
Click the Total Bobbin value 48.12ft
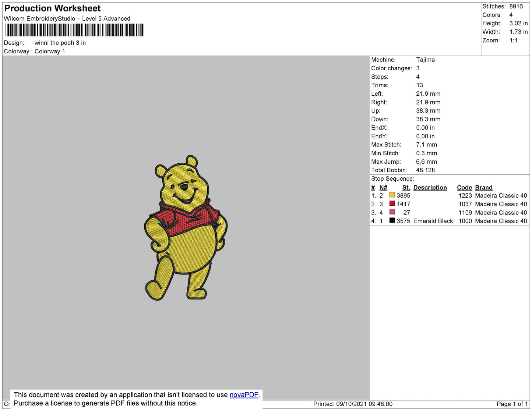[x=426, y=170]
